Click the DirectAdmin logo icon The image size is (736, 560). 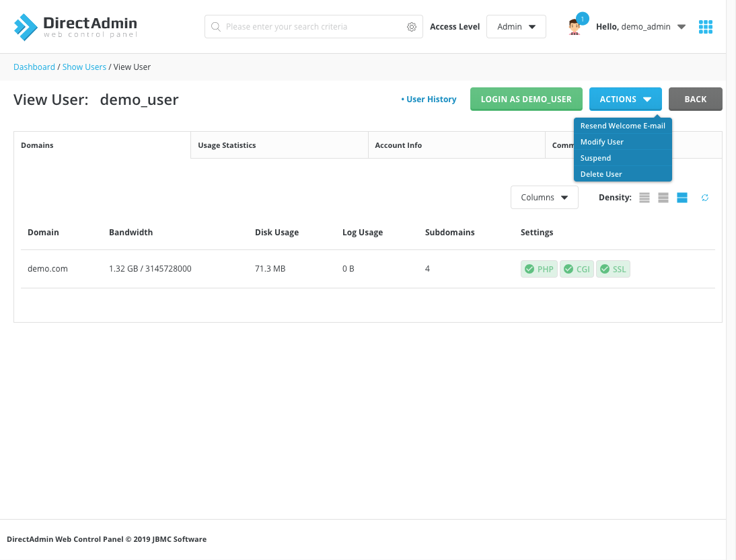click(x=26, y=27)
